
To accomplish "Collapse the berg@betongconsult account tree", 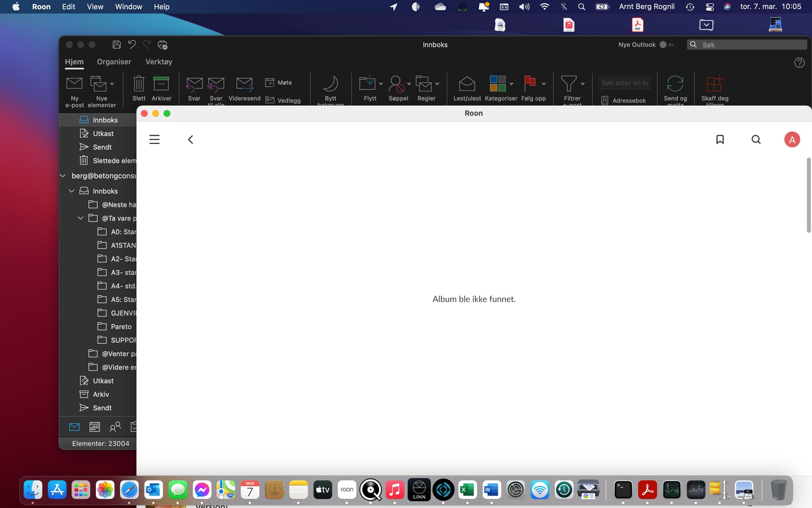I will pos(63,176).
